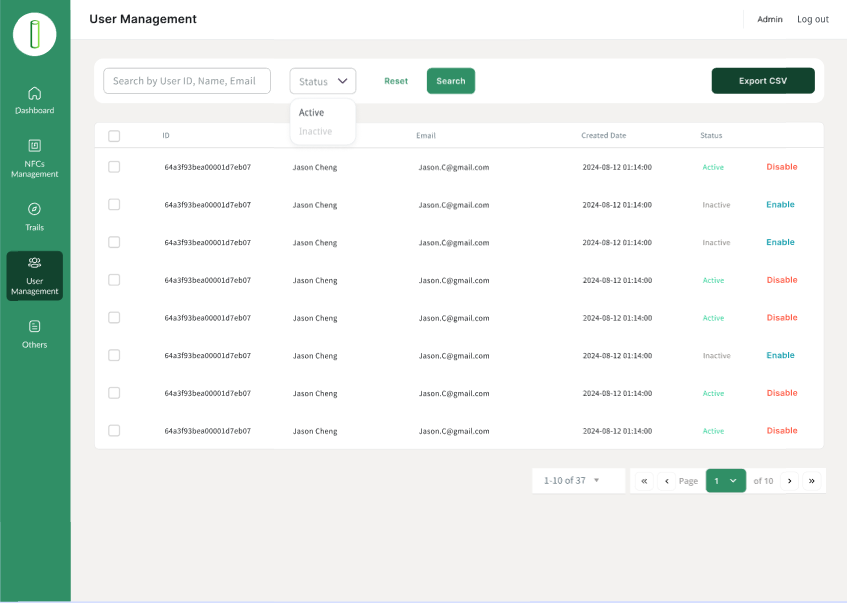Screen dimensions: 847x603
Task: Toggle the select-all checkbox in the table header
Action: tap(114, 136)
